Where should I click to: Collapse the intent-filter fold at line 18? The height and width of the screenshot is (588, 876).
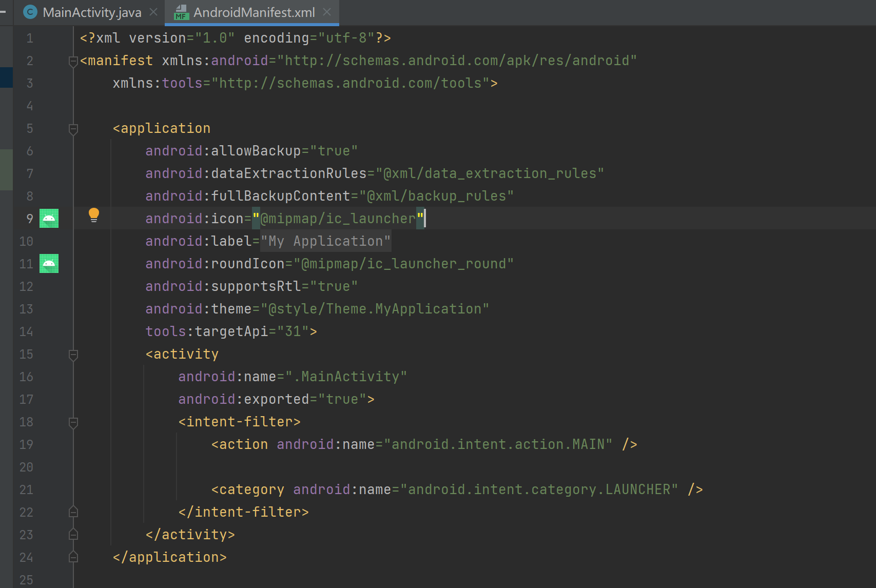tap(73, 423)
